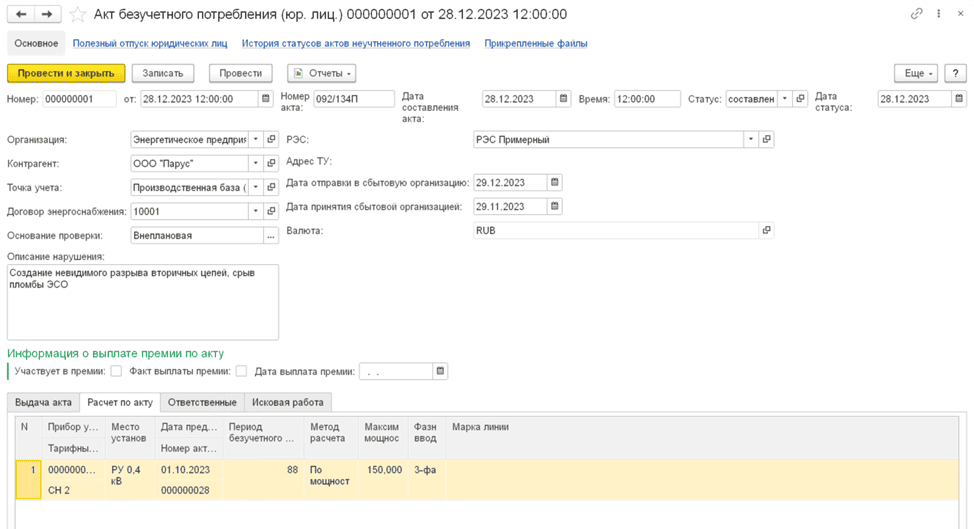
Task: Open История статусов актов неучтенного потребления
Action: point(355,43)
